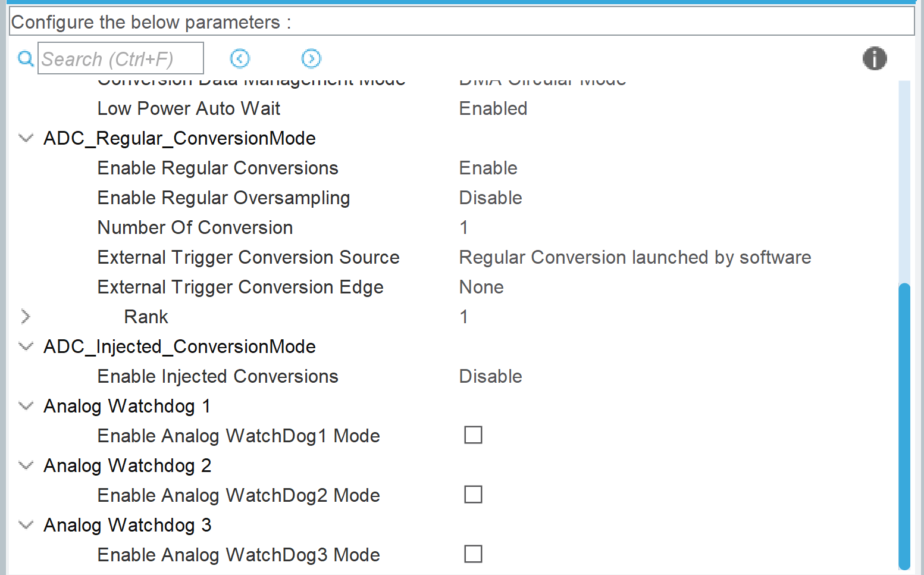
Task: Collapse ADC_Injected_ConversionMode section
Action: 26,346
